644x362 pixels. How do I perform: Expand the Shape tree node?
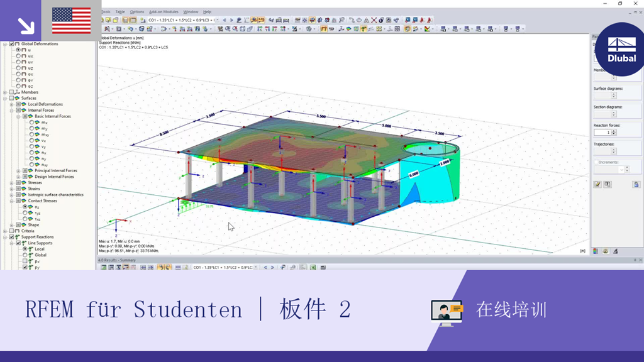12,225
